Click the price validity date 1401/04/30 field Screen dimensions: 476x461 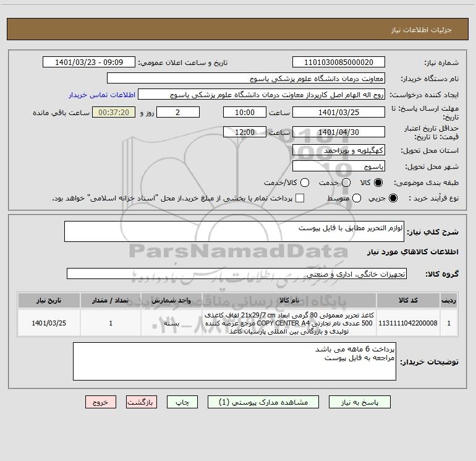pos(339,132)
